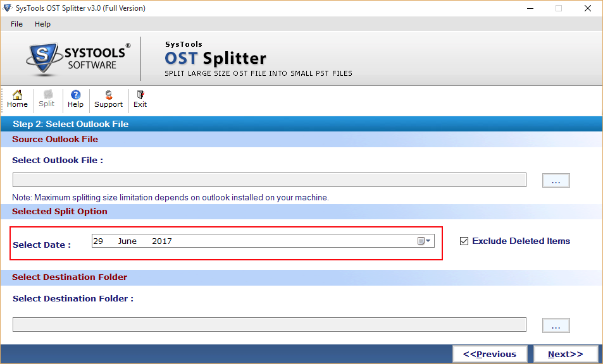Proceed with the Next button
Image resolution: width=603 pixels, height=364 pixels.
click(565, 354)
